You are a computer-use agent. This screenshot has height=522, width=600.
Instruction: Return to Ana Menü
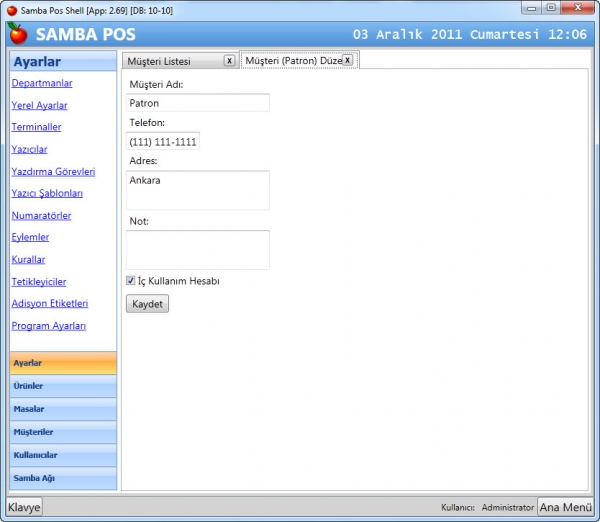566,507
